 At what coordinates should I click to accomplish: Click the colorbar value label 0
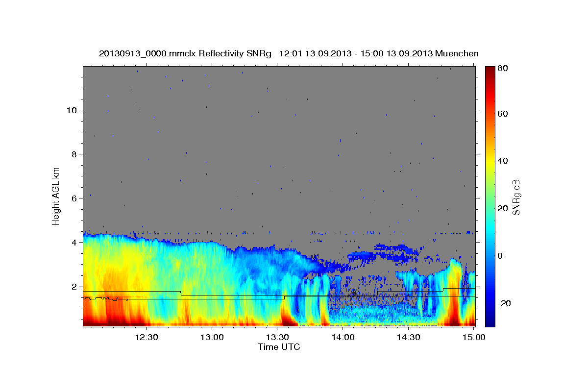[x=499, y=256]
